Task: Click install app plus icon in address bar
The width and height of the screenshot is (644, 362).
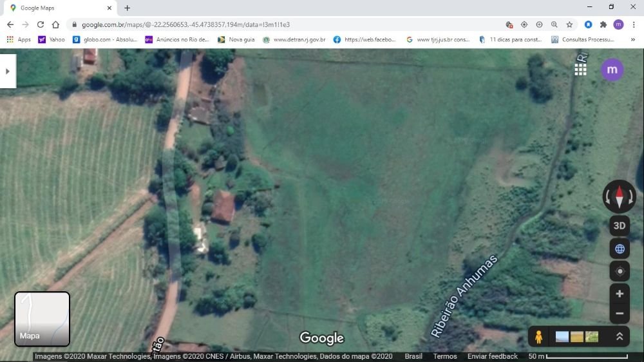Action: (539, 24)
